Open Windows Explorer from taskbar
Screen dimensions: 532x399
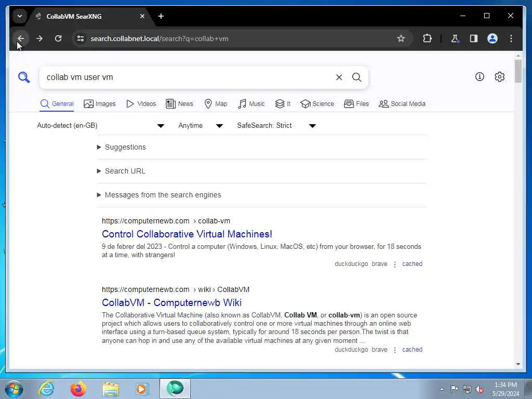[x=111, y=389]
